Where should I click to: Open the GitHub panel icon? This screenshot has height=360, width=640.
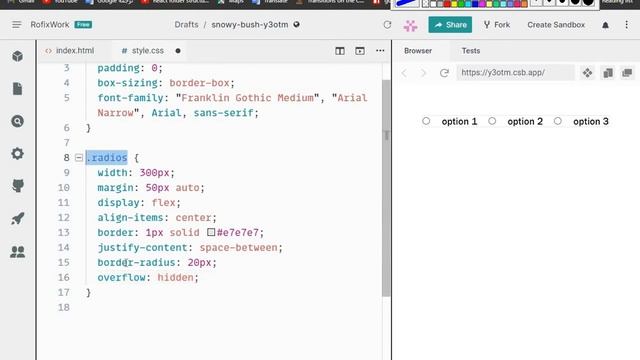[x=18, y=186]
